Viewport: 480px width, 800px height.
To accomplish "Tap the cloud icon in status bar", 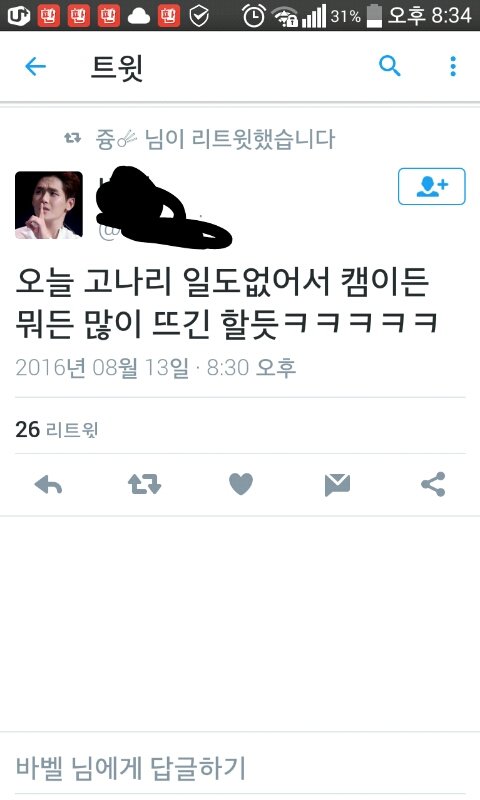I will 139,17.
